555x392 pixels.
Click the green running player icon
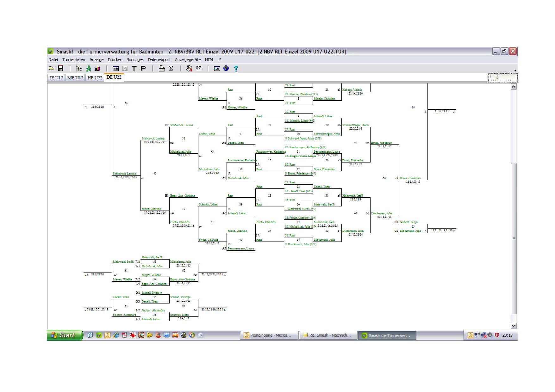click(x=88, y=68)
